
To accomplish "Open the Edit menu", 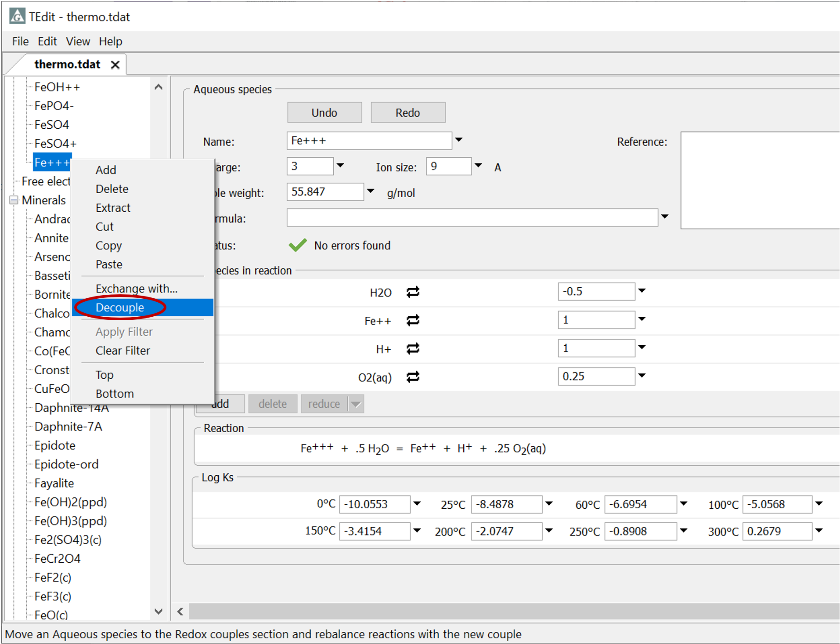I will [x=47, y=41].
